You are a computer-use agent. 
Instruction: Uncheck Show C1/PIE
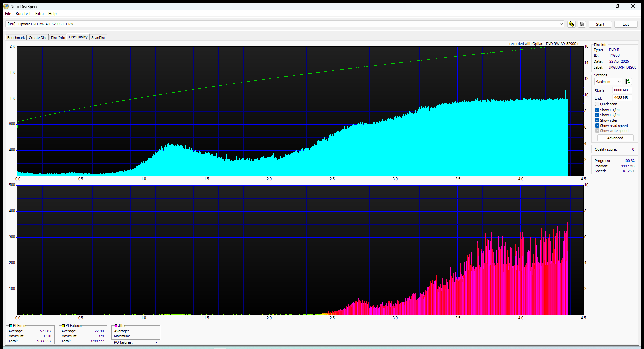[x=597, y=110]
